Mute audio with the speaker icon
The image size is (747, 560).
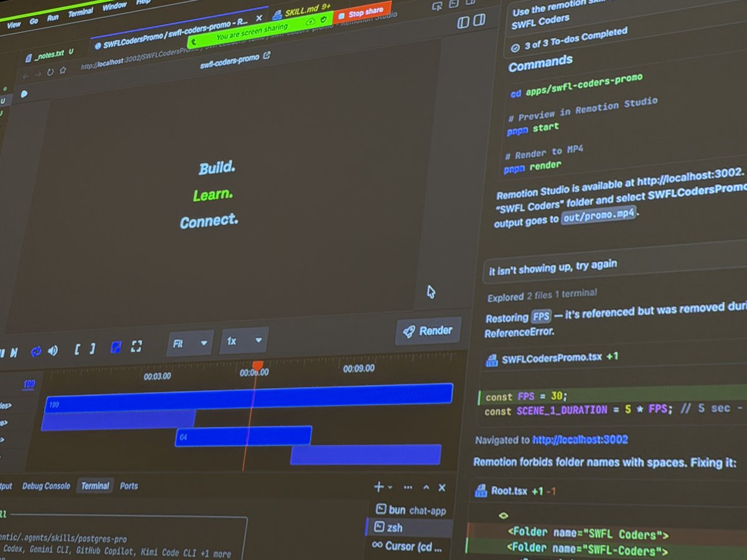(53, 349)
